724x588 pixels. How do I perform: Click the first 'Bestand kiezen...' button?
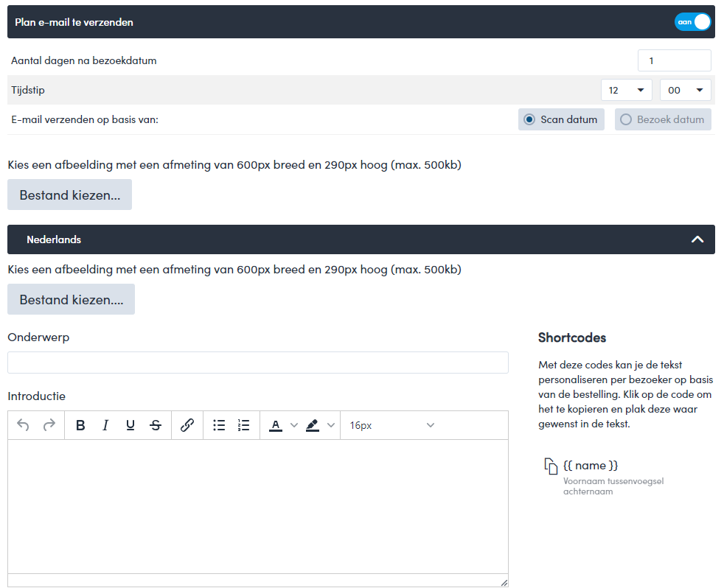pos(69,195)
